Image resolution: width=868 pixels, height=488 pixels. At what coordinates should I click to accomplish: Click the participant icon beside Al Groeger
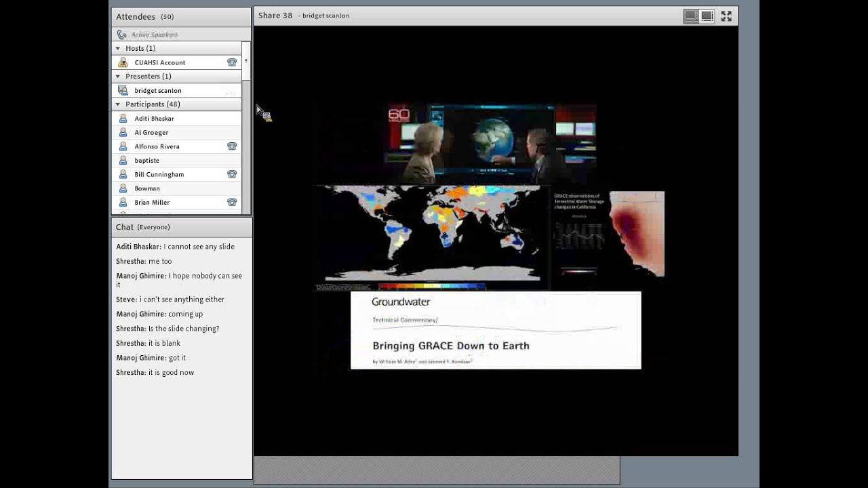click(x=123, y=133)
